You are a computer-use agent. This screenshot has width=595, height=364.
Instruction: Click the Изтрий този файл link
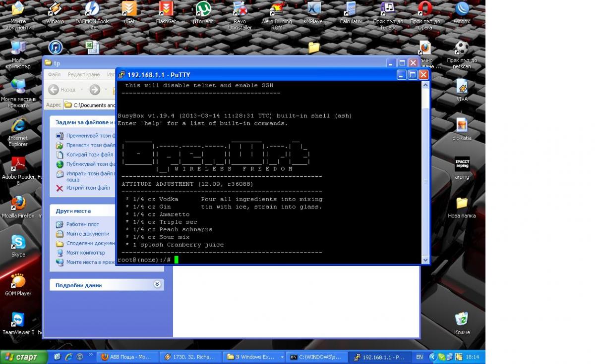tap(88, 188)
